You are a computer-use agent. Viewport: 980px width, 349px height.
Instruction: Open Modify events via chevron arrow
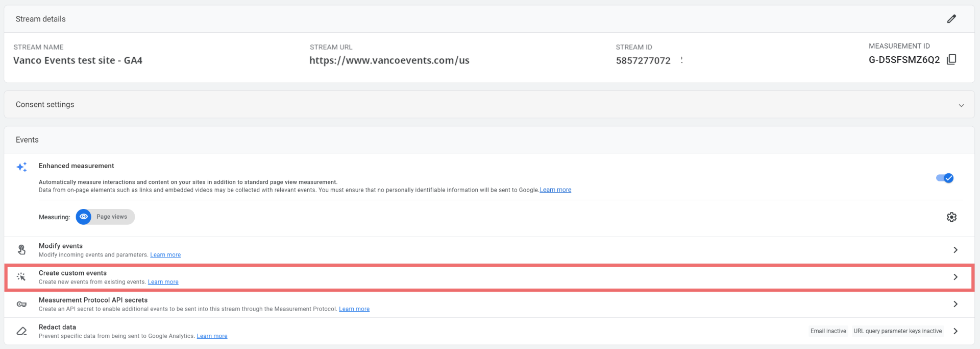pos(955,250)
